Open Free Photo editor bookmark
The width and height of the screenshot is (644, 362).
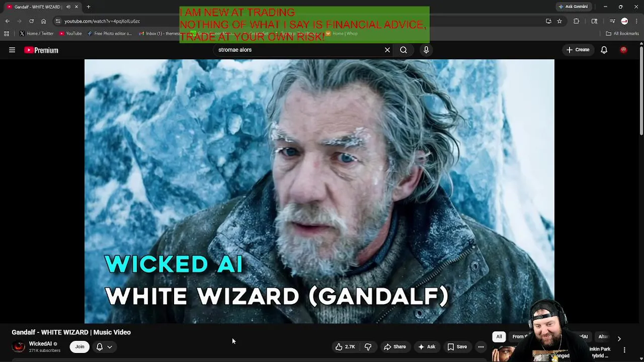coord(110,34)
